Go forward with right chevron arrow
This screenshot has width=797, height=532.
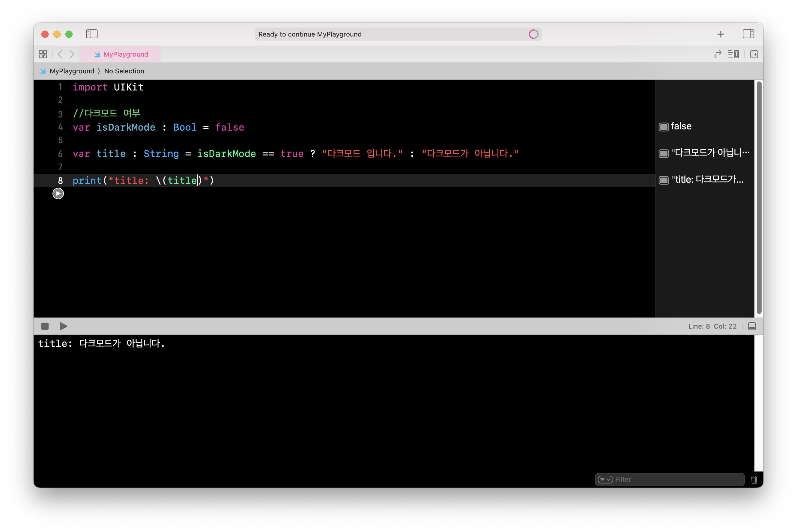[x=72, y=54]
